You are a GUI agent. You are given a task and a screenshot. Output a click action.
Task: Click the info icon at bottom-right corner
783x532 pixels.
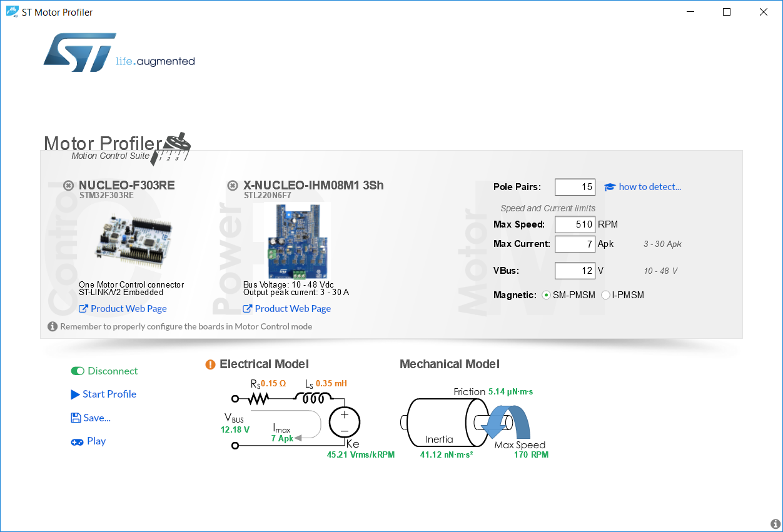[x=775, y=524]
